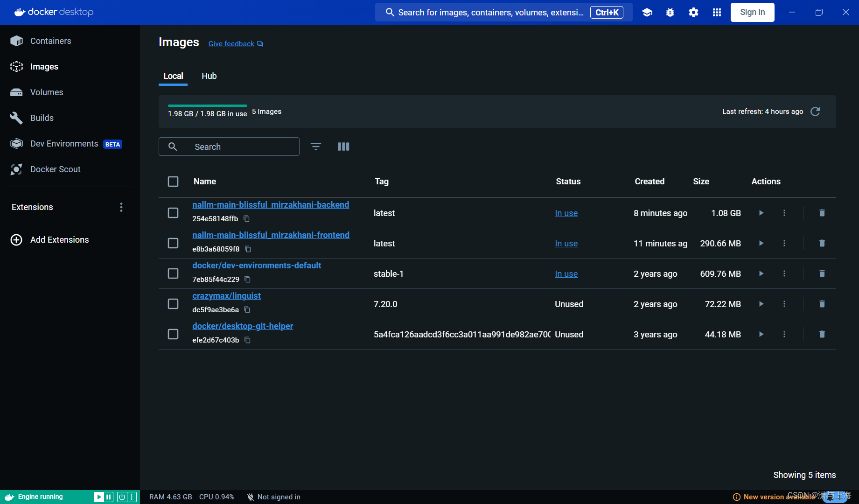This screenshot has width=859, height=504.
Task: Open the global search bar at top
Action: [x=504, y=13]
